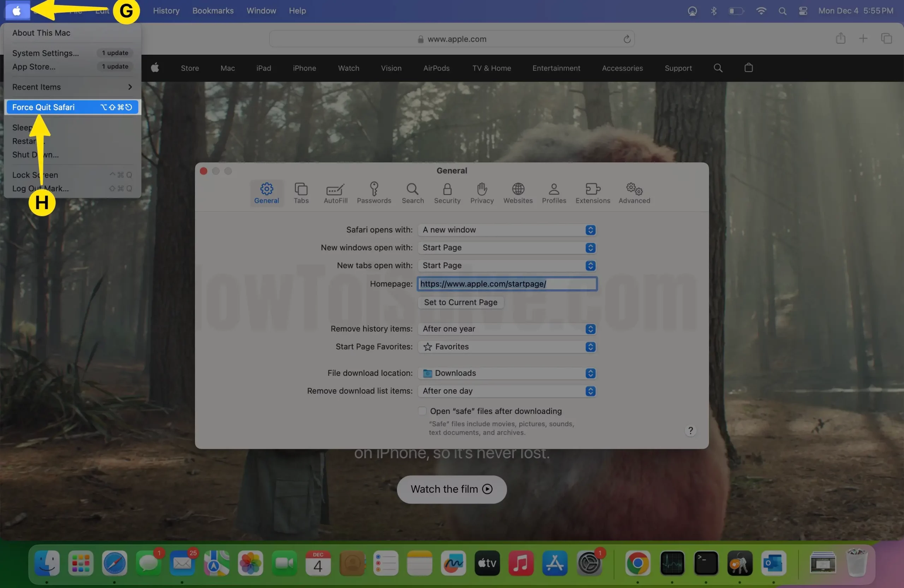The height and width of the screenshot is (588, 904).
Task: Open System Settings from Apple menu
Action: (72, 53)
